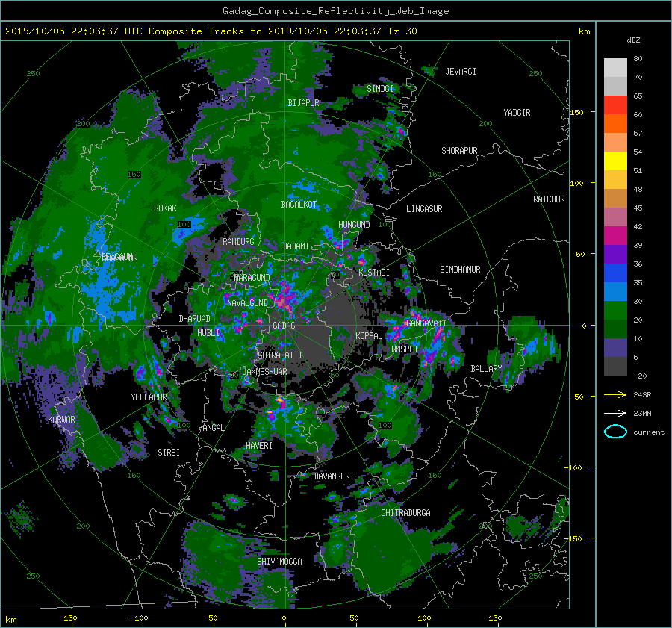Click the BALLARY city label
672x628 pixels.
click(486, 369)
